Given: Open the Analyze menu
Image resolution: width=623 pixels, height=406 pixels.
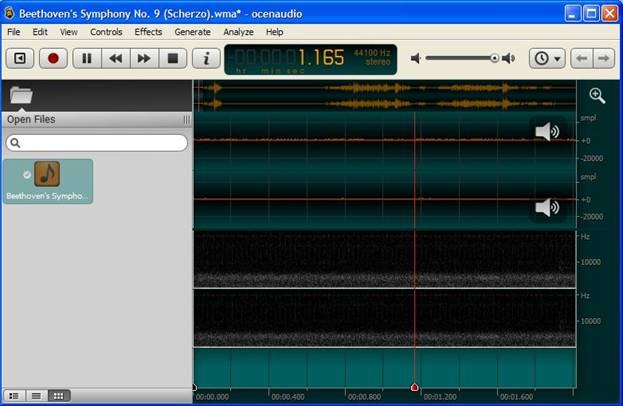Looking at the screenshot, I should click(x=238, y=32).
